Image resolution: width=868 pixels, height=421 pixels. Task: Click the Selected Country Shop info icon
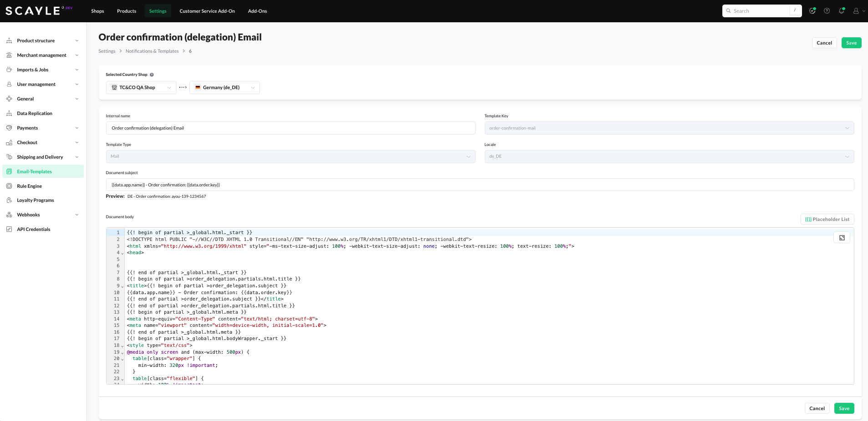point(152,75)
